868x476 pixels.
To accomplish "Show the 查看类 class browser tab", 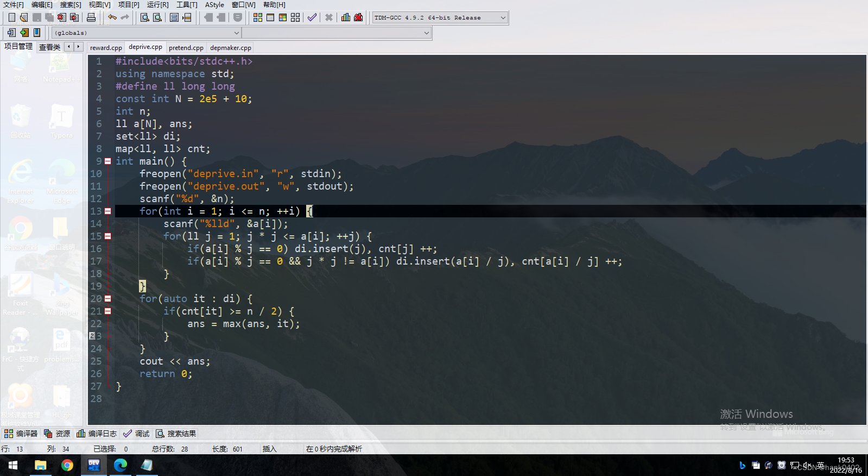I will click(49, 47).
